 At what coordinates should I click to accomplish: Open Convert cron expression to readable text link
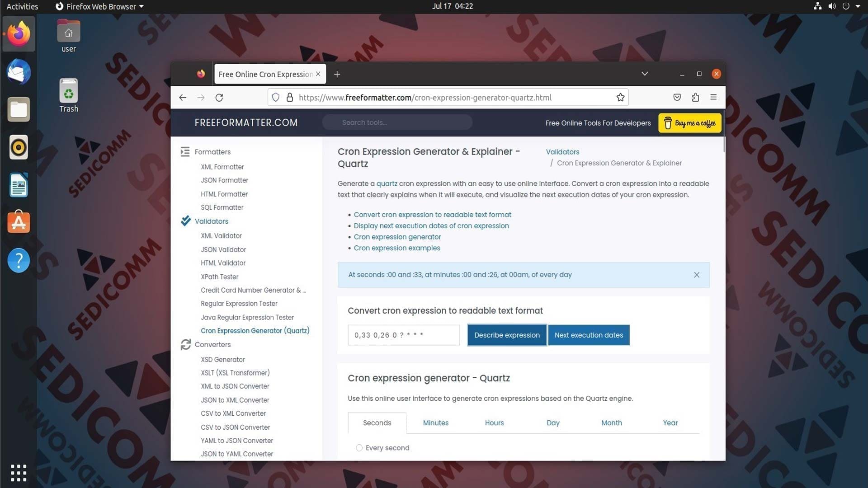coord(432,215)
